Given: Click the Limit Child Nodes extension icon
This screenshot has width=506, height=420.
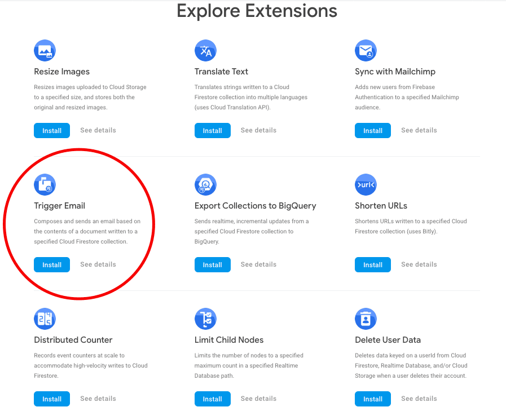Looking at the screenshot, I should 205,319.
